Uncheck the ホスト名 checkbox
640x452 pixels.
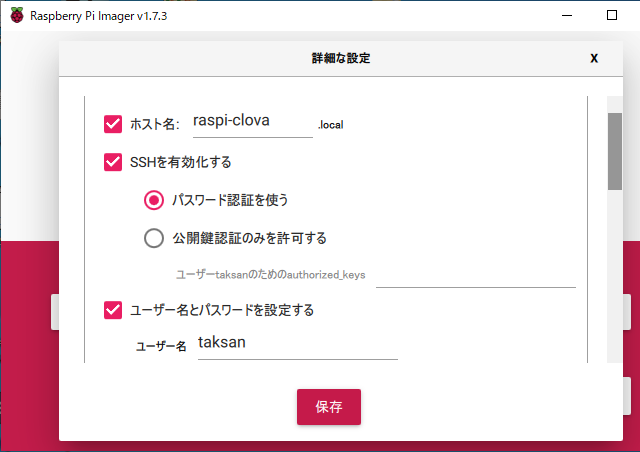coord(113,124)
